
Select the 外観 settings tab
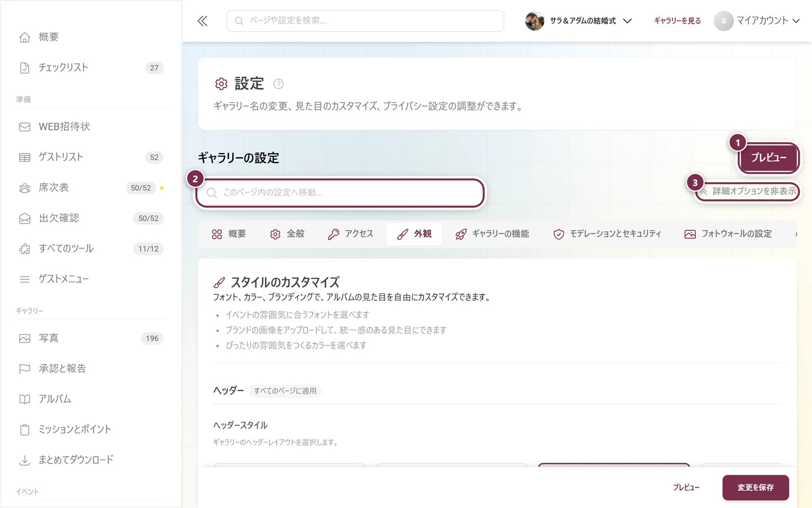point(414,234)
